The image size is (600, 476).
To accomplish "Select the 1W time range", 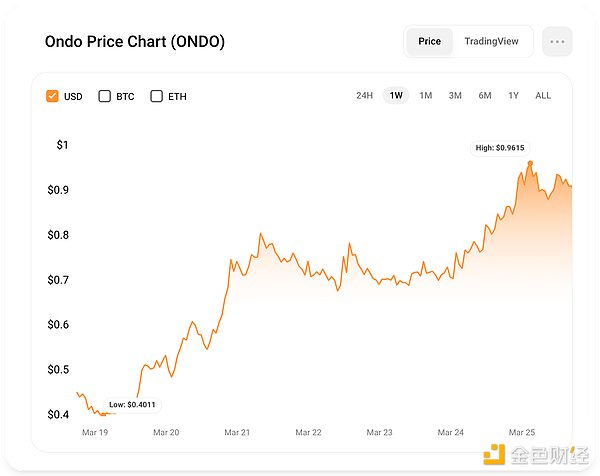I will [x=396, y=96].
